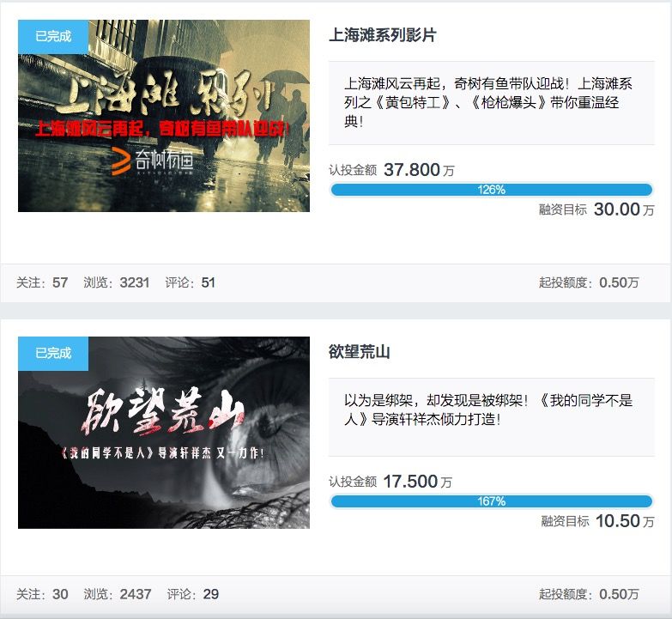Click 浏览: 2437 view count
This screenshot has height=619, width=672.
[x=118, y=594]
